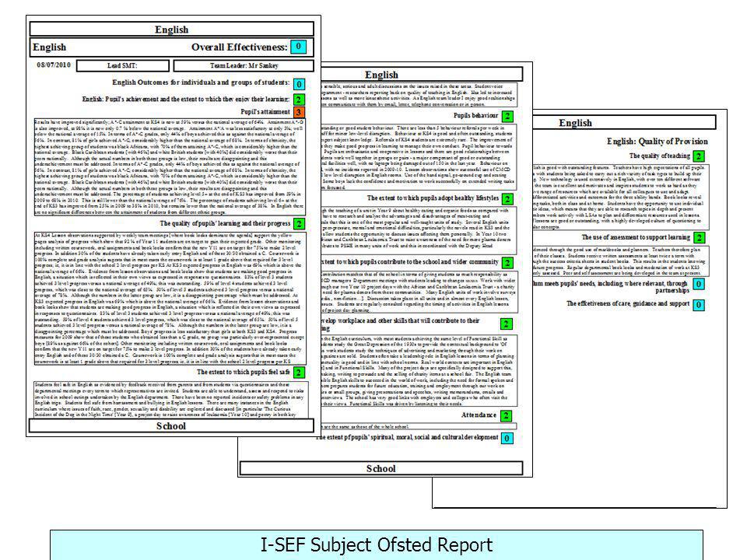
Task: Click the paragraph box under The quality of teaching
Action: 621,198
